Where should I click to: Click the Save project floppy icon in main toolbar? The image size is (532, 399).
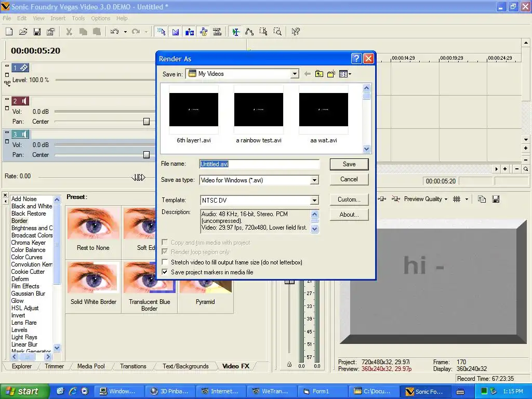[37, 32]
